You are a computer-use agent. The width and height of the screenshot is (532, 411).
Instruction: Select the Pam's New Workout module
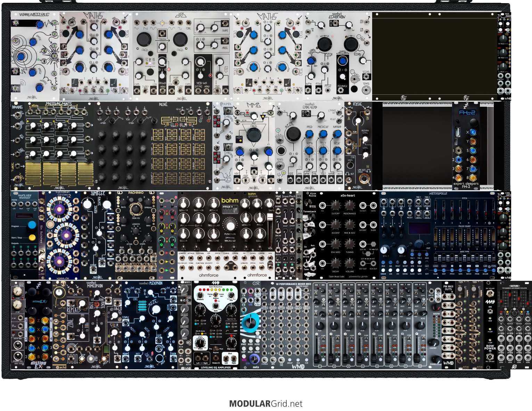[25, 235]
